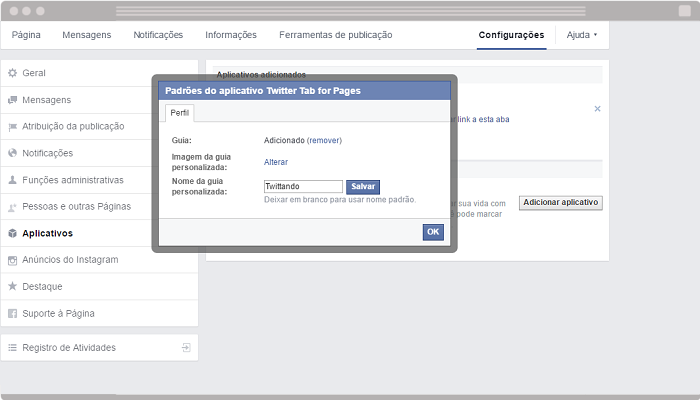Click the Anúncios do Instagram camera icon

point(12,260)
